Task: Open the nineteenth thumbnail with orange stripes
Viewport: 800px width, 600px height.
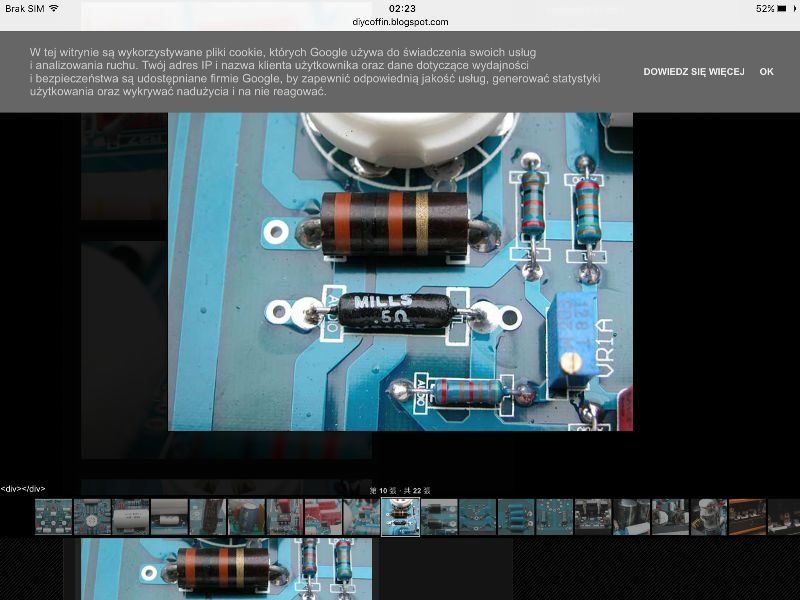Action: click(747, 517)
